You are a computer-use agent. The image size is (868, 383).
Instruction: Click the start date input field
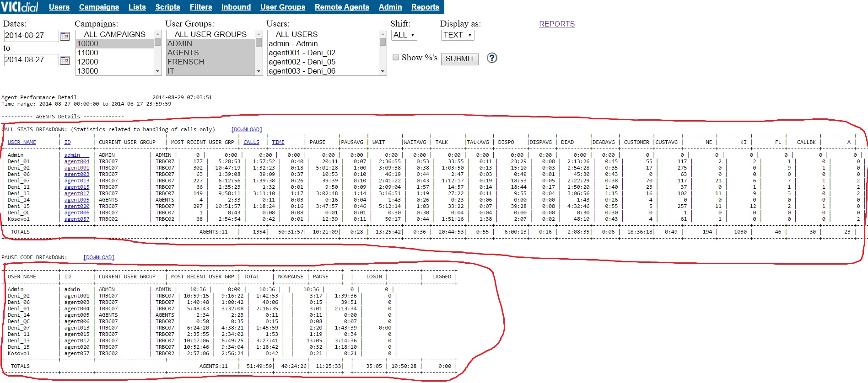(31, 36)
